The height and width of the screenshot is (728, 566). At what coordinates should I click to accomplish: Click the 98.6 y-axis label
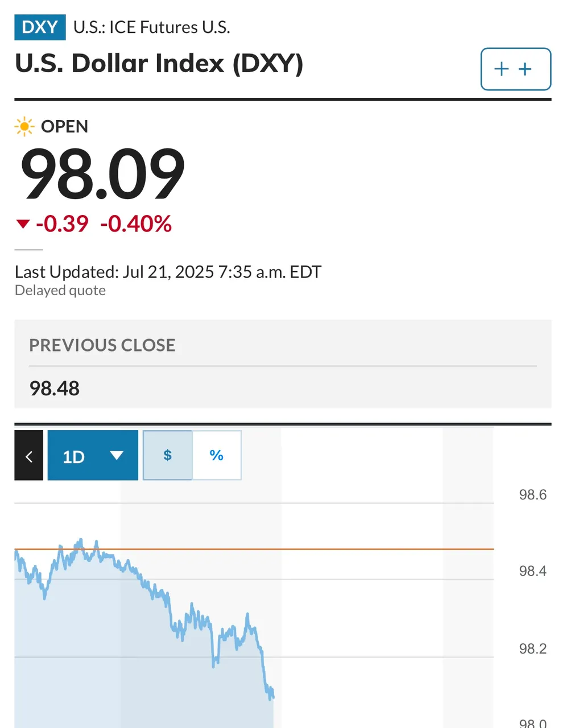tap(532, 495)
